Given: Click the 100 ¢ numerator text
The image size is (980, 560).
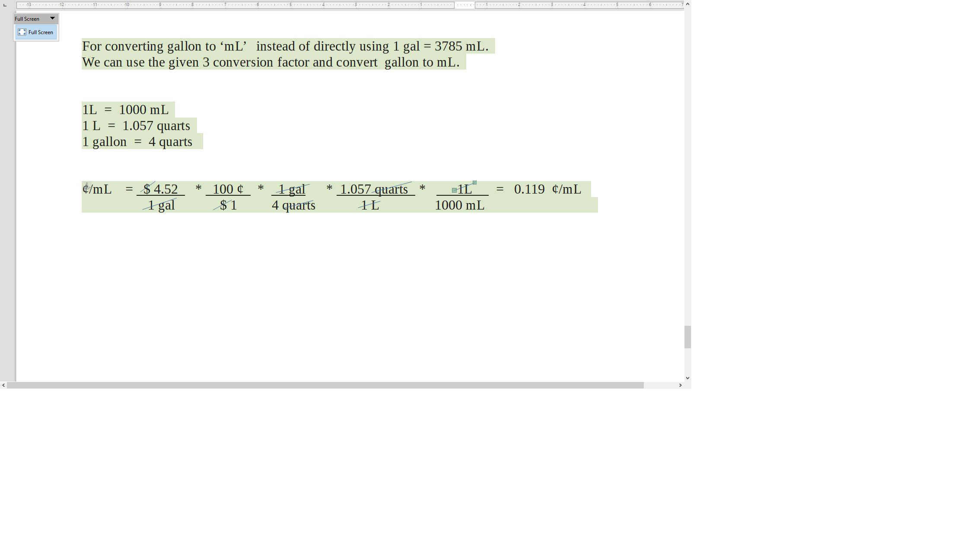Looking at the screenshot, I should click(228, 189).
